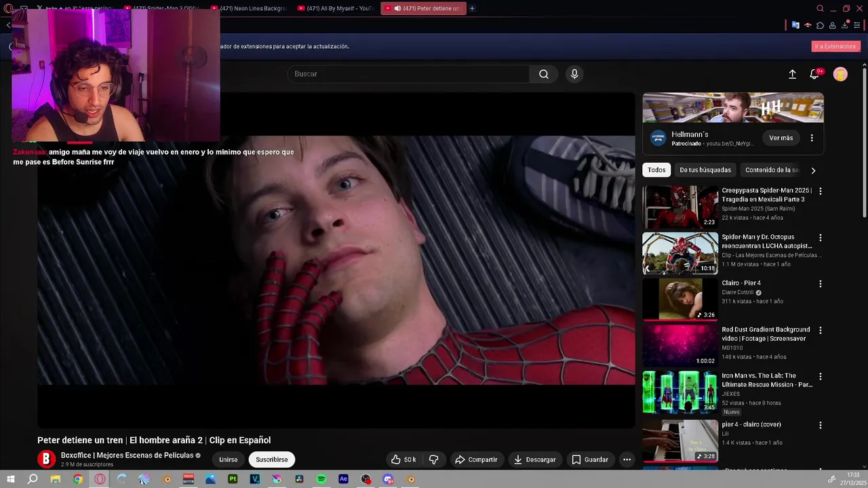Open Windows Start menu
868x488 pixels.
point(10,479)
